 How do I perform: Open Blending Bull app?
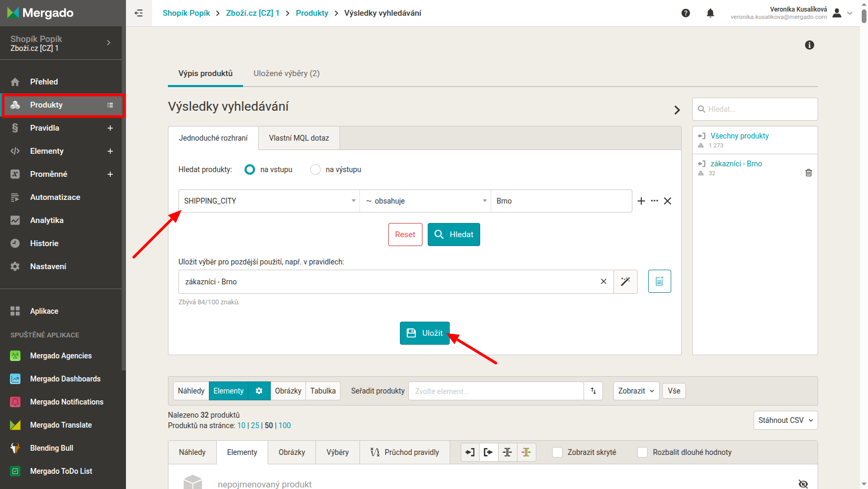tap(51, 448)
